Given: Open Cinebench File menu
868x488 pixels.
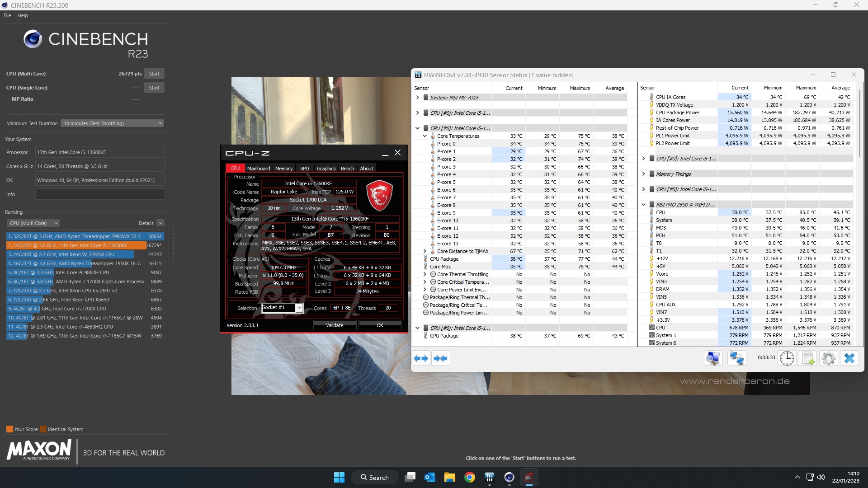Looking at the screenshot, I should [7, 15].
